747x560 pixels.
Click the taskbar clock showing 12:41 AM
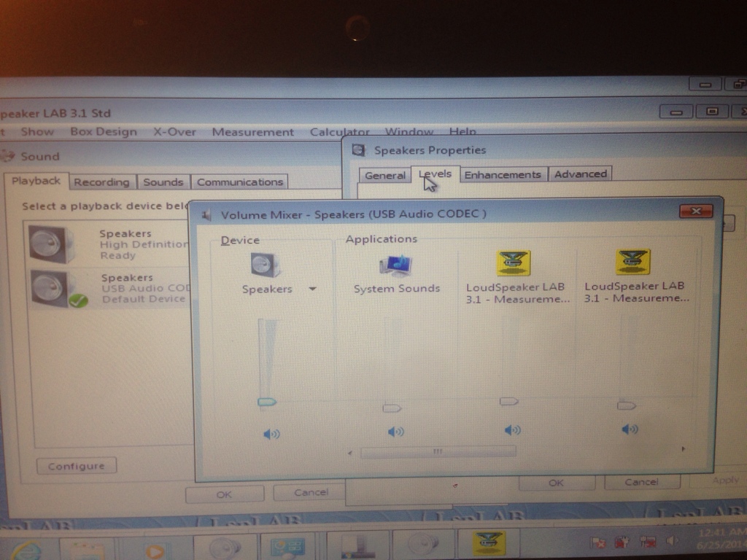(x=722, y=539)
